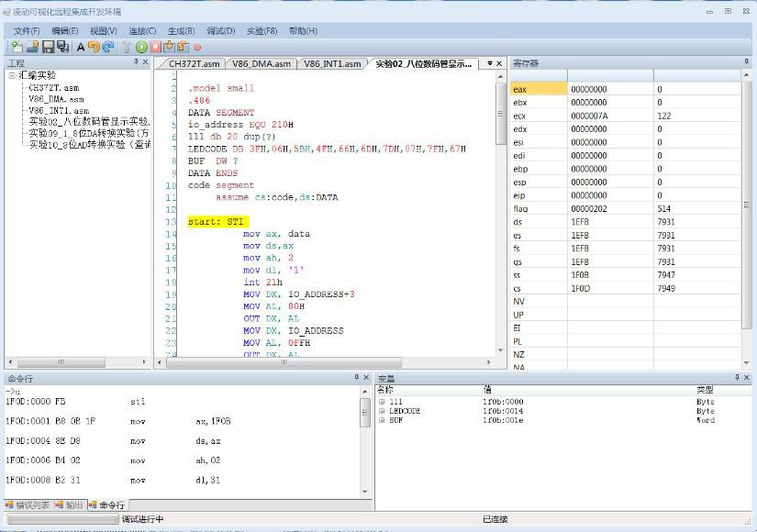Click the Undo arrow icon
This screenshot has width=757, height=532.
94,47
